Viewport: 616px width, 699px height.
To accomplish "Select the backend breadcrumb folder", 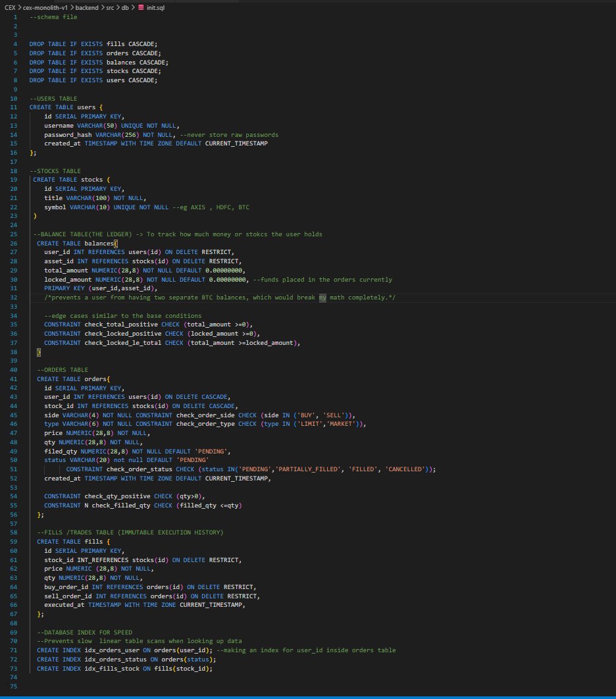I will pyautogui.click(x=86, y=8).
